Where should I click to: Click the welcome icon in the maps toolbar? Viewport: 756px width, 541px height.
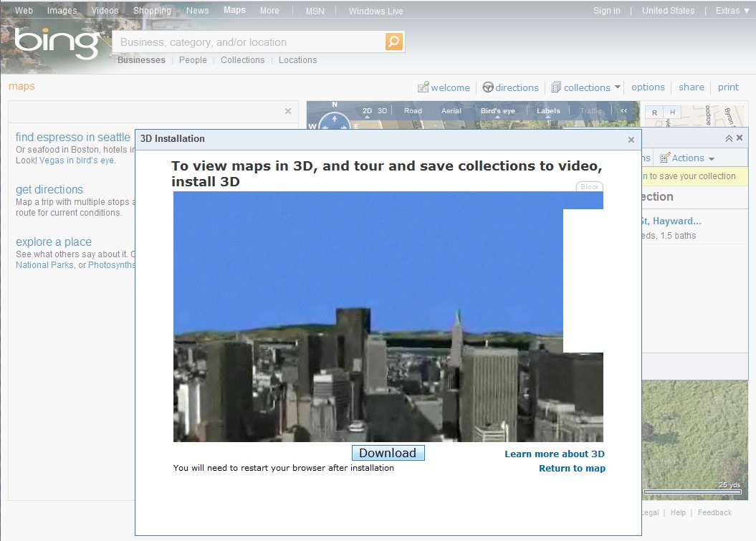click(x=424, y=87)
